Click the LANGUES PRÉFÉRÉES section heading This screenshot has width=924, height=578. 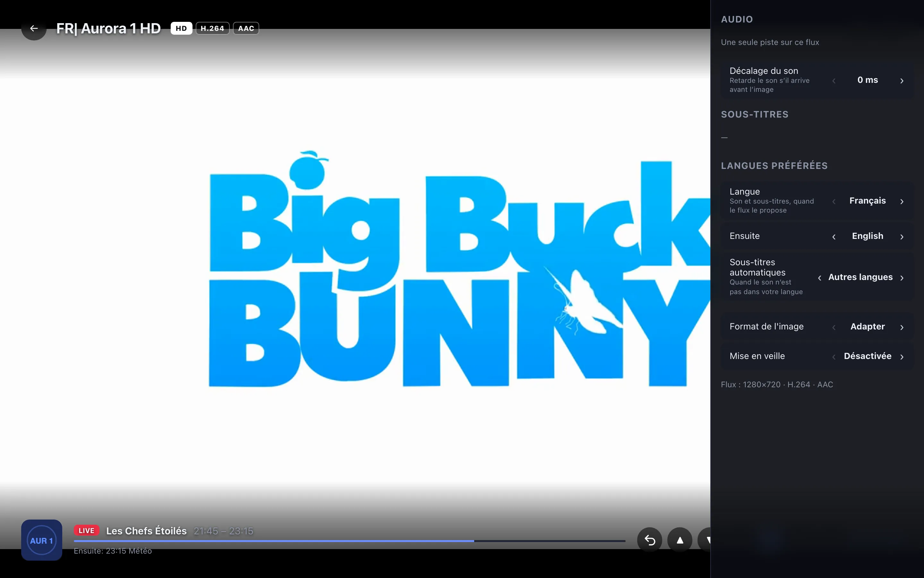774,165
